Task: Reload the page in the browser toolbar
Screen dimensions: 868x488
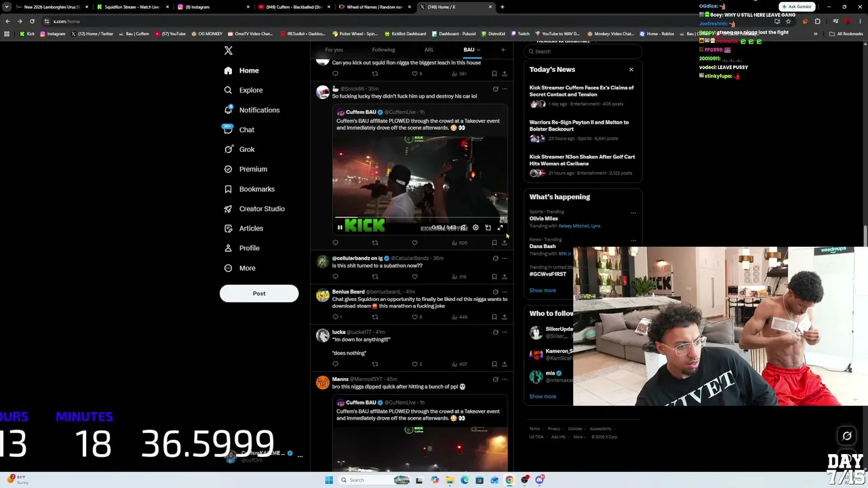Action: tap(32, 21)
